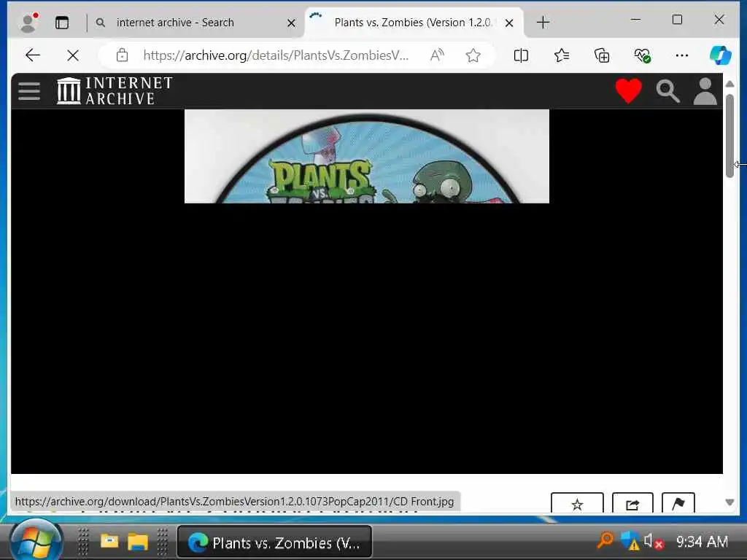Viewport: 747px width, 560px height.
Task: Open the tab actions menu icon
Action: [62, 23]
